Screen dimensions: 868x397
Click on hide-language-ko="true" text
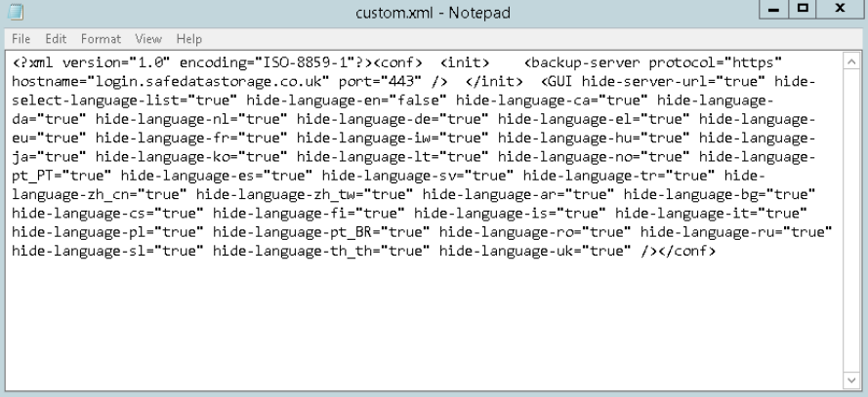(191, 157)
